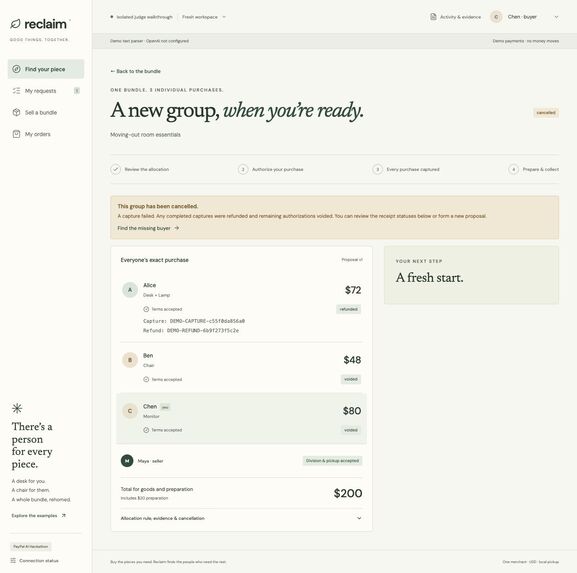
Task: Click Maya seller's dark avatar
Action: tap(127, 460)
